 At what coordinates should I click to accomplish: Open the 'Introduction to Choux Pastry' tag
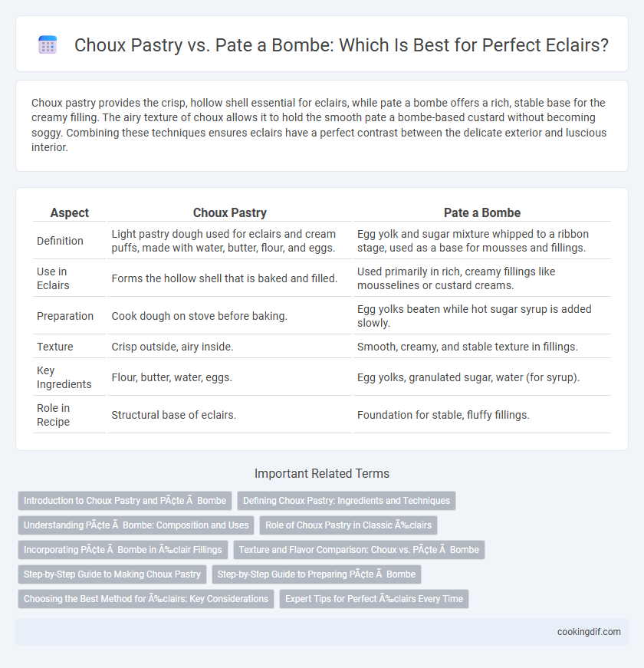click(125, 501)
